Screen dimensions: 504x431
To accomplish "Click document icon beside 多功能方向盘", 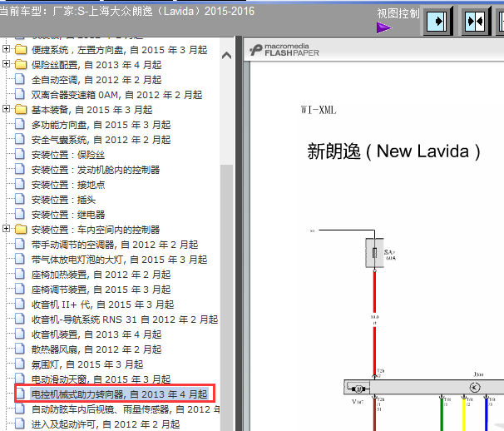I will [x=20, y=124].
